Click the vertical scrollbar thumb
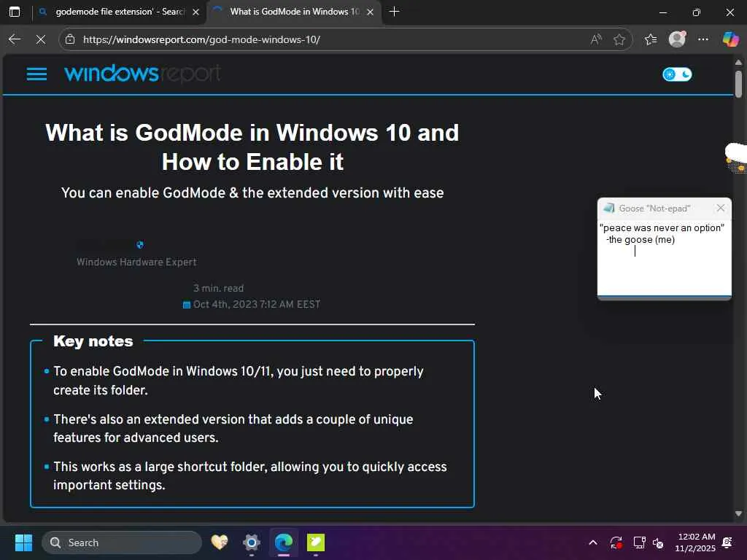 point(738,85)
